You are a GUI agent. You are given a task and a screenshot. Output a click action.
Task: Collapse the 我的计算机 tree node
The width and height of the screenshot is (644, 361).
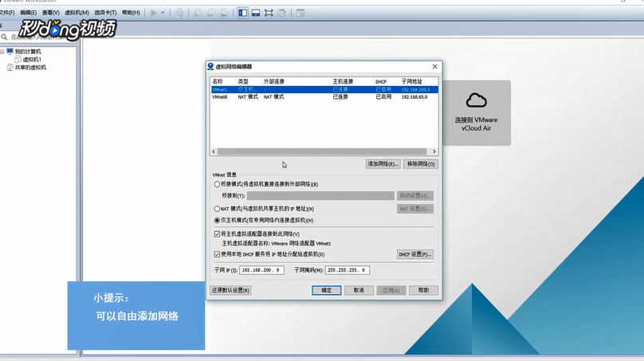point(2,51)
